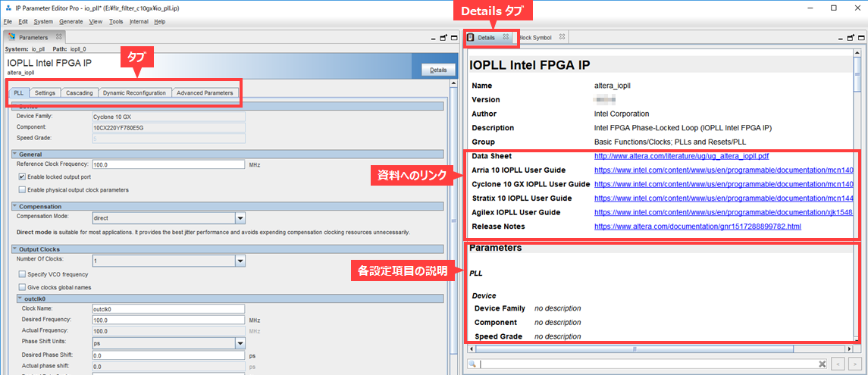
Task: Open the Agilex IOPLL User Guide link
Action: tap(724, 212)
